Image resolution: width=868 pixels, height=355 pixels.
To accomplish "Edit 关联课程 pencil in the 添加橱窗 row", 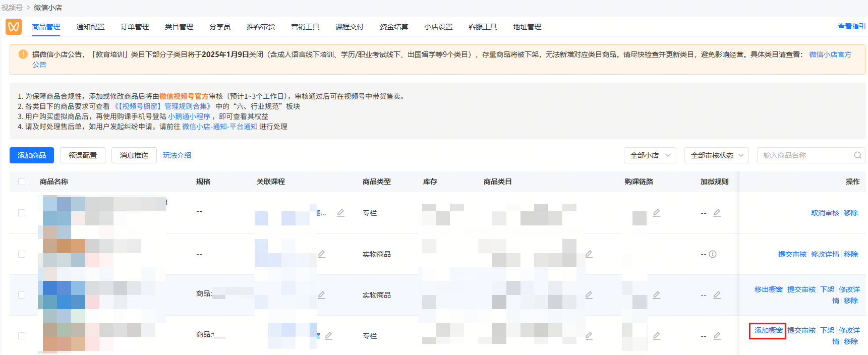I will pyautogui.click(x=328, y=336).
